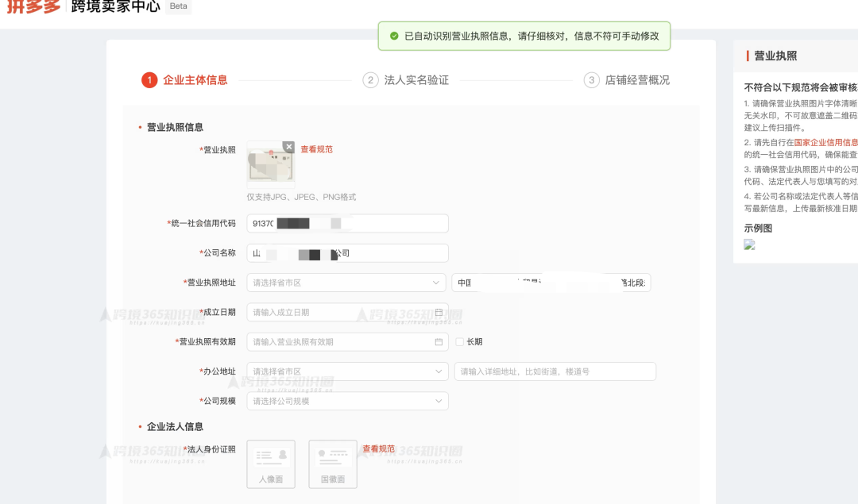
Task: Click the 拼多多 logo
Action: (32, 6)
